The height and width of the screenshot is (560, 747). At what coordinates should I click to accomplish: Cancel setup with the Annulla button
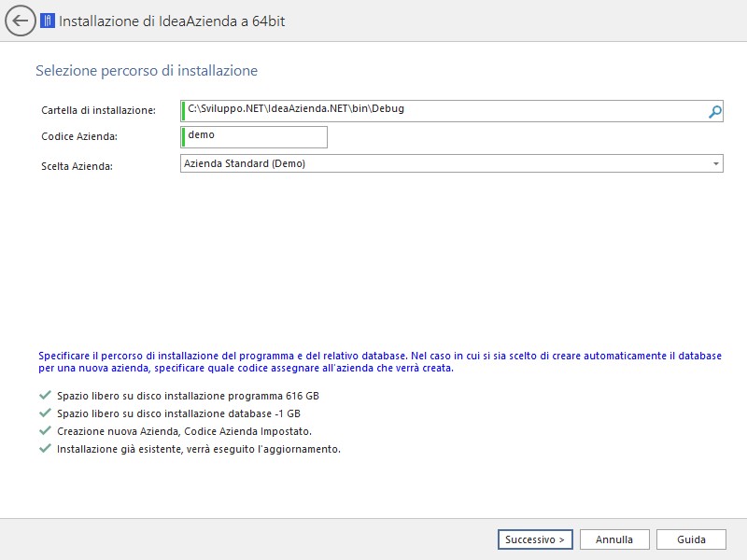(x=614, y=539)
